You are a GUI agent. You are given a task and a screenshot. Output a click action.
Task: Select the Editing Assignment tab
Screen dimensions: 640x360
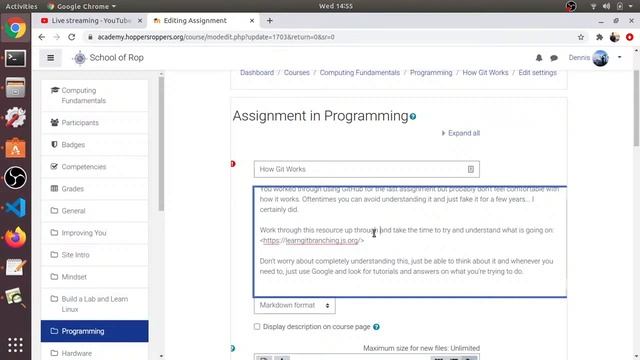(203, 20)
